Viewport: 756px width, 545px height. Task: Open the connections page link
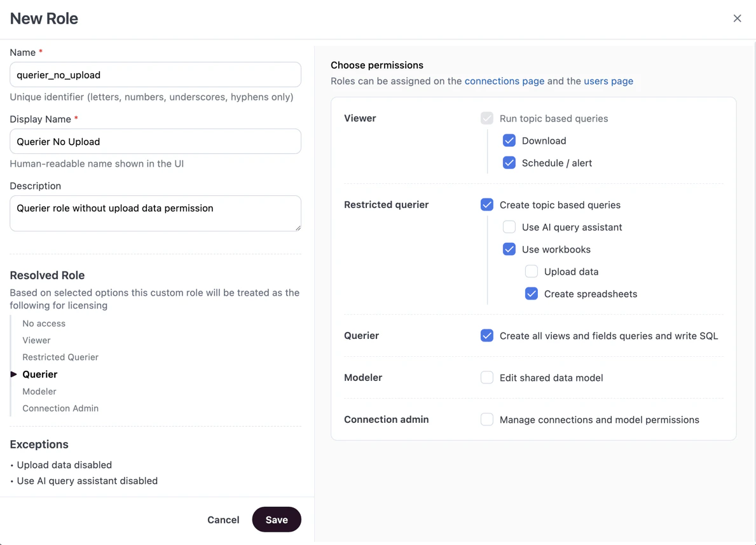504,81
